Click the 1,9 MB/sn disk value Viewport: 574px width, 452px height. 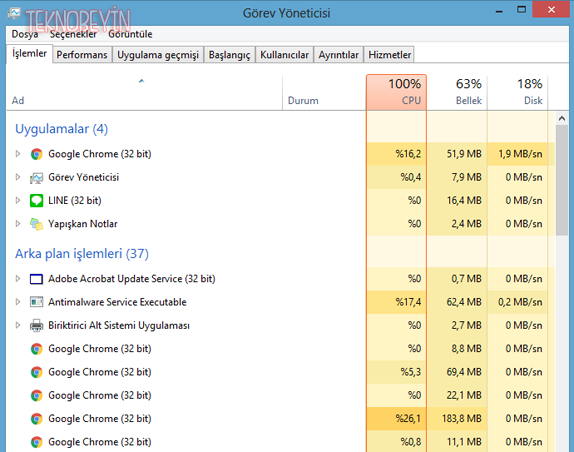520,154
